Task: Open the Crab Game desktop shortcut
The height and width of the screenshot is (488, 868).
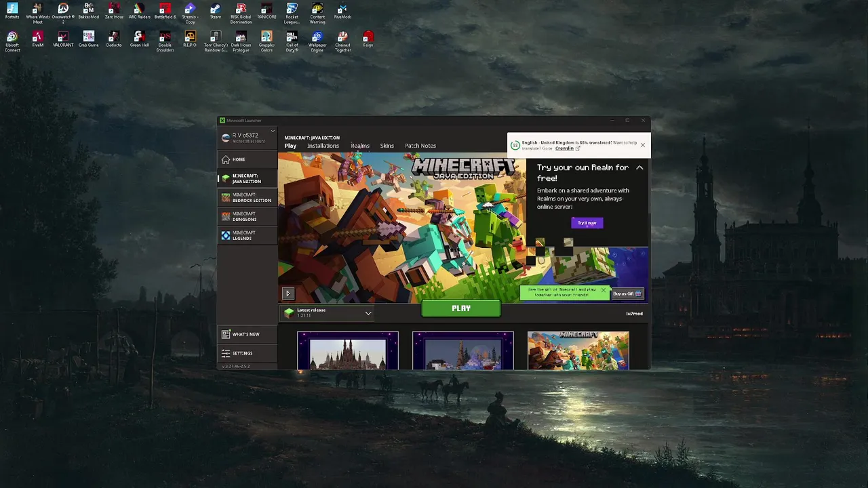Action: 88,39
